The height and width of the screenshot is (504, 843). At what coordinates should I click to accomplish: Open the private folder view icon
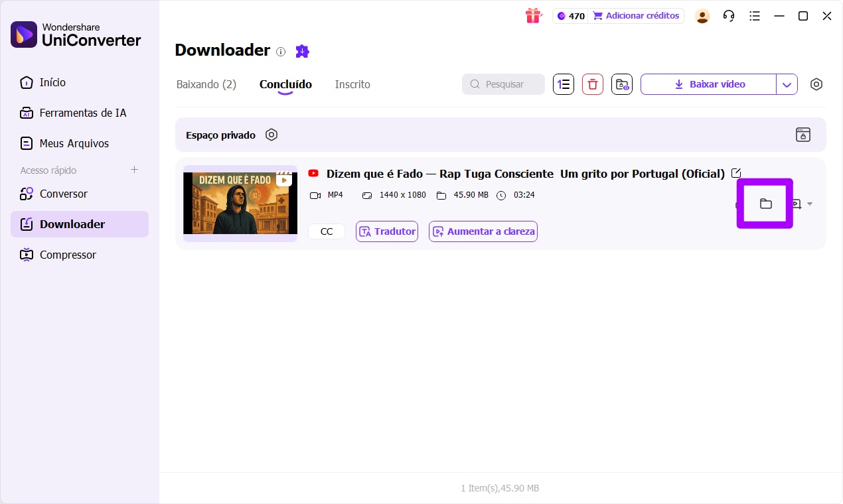(x=622, y=84)
